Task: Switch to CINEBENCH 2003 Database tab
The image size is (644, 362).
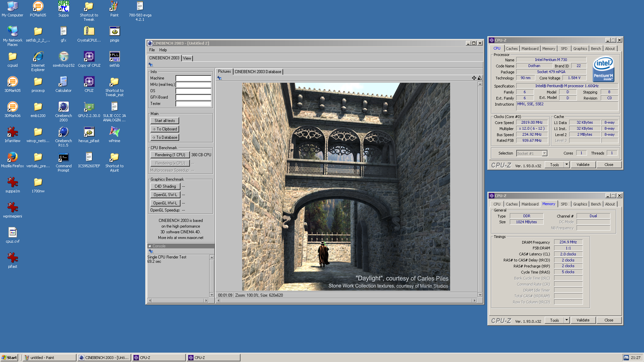Action: click(258, 72)
